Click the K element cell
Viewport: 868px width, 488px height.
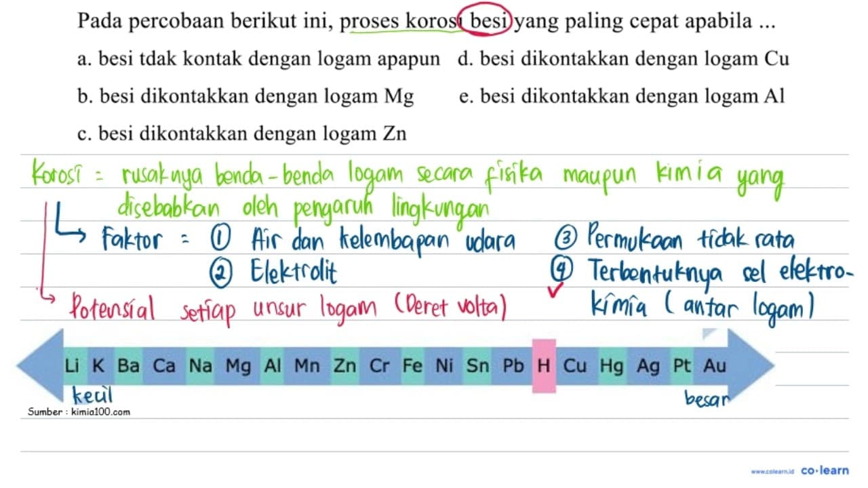99,366
